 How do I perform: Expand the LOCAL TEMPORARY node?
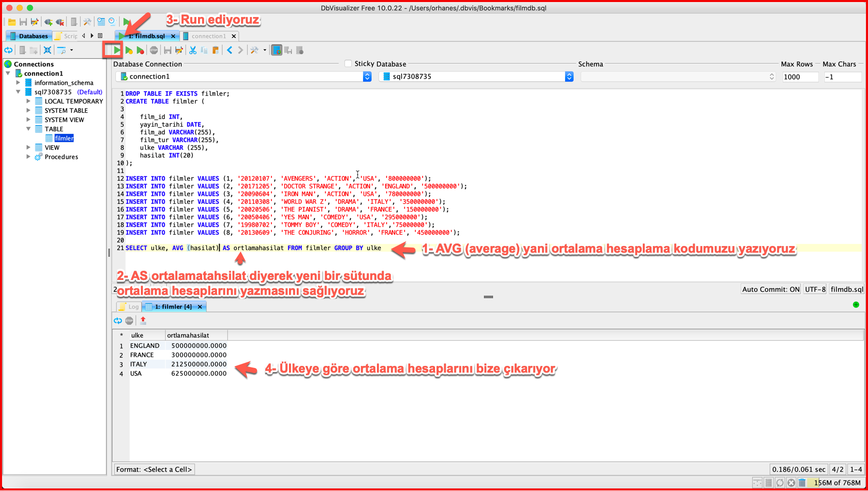(x=29, y=101)
